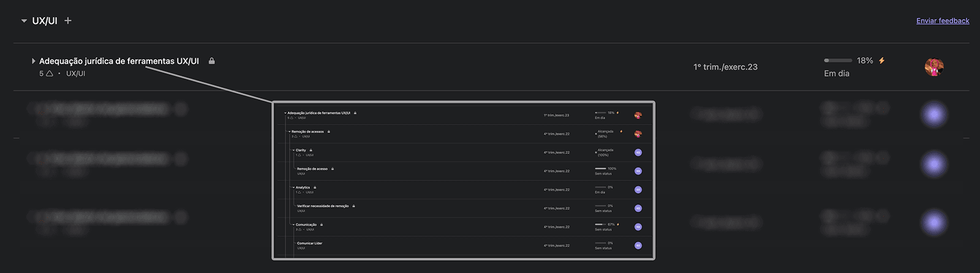The width and height of the screenshot is (980, 273).
Task: Open the owner avatar of Adequação jurídica row
Action: (933, 67)
